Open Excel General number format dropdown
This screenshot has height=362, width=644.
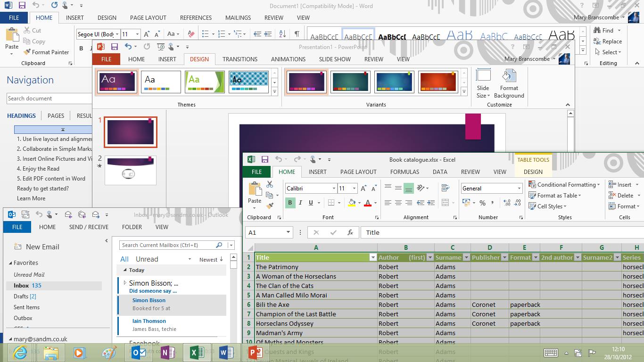click(x=519, y=188)
